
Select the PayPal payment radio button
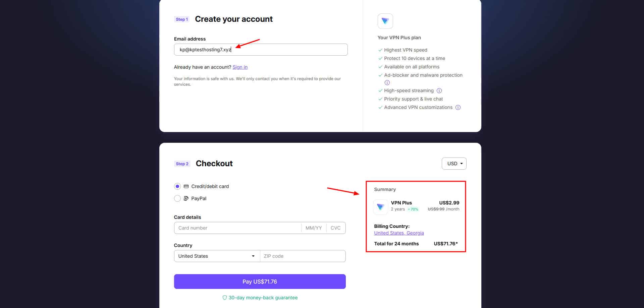tap(177, 198)
